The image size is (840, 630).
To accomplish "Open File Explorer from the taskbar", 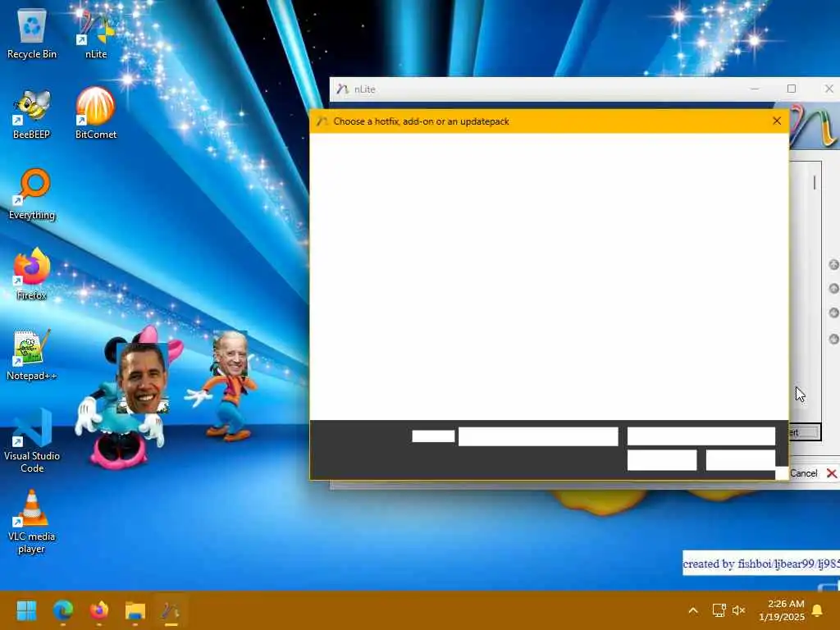I will click(135, 610).
